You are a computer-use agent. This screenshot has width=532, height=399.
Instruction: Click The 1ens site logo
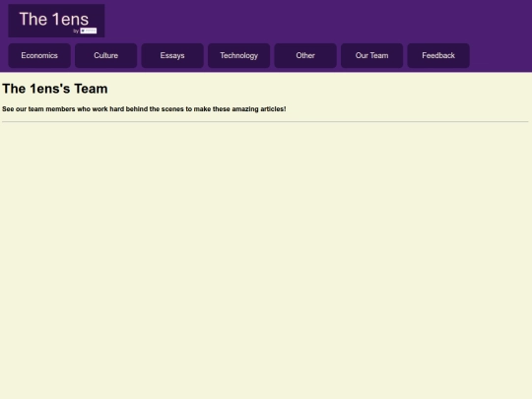56,21
